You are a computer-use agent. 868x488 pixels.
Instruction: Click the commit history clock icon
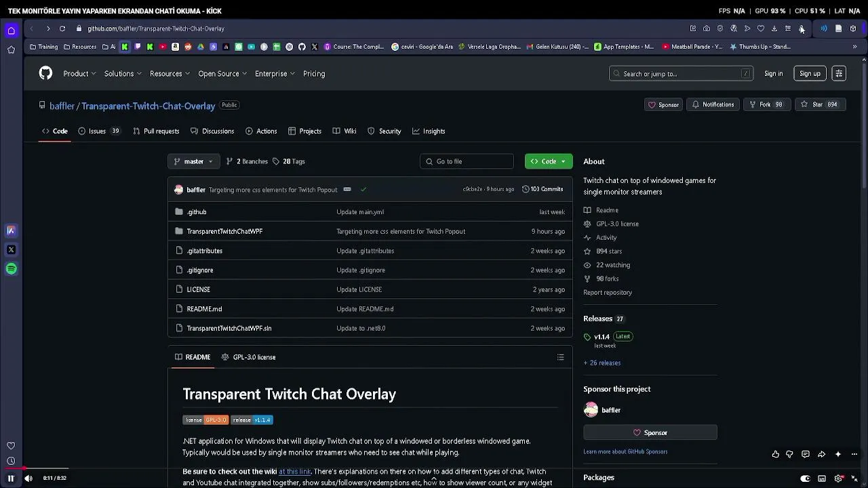click(x=526, y=189)
